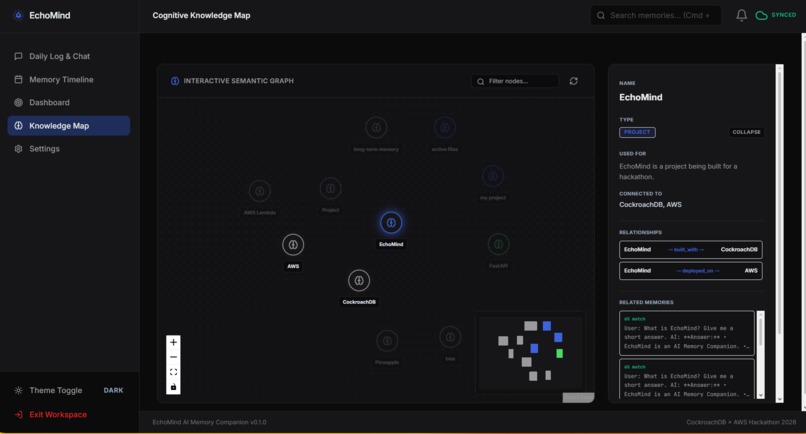Click 'EchoMind AI Memory Companion v0.1.0' footer text

(209, 422)
